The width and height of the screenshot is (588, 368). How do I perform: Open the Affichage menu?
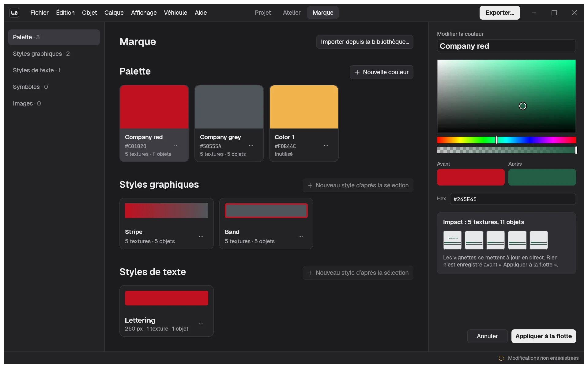tap(144, 13)
